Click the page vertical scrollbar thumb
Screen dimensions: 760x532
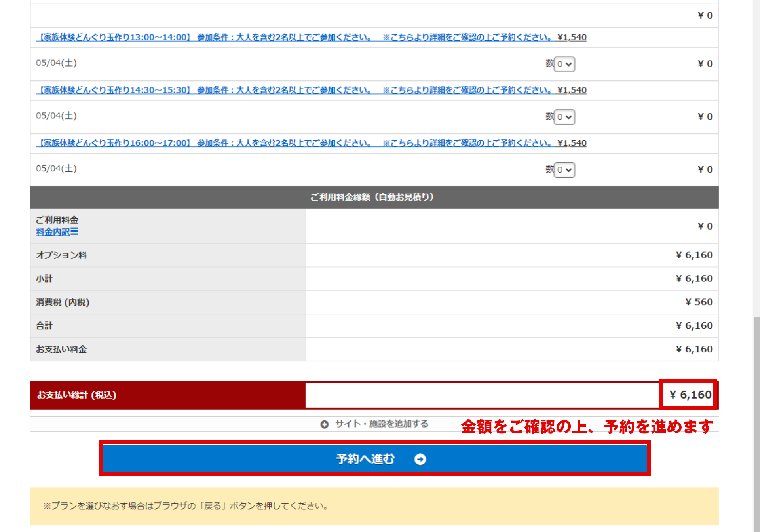point(756,424)
